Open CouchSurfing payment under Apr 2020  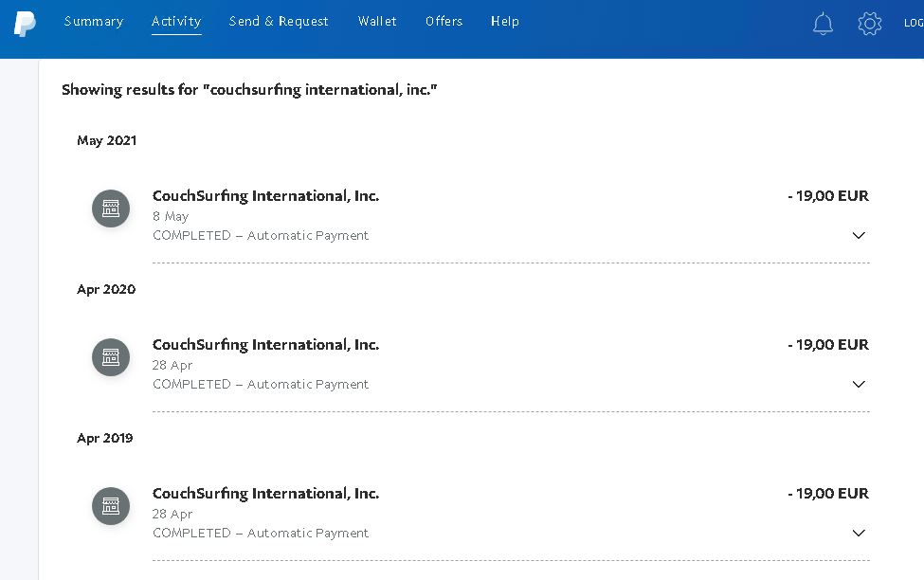(265, 345)
